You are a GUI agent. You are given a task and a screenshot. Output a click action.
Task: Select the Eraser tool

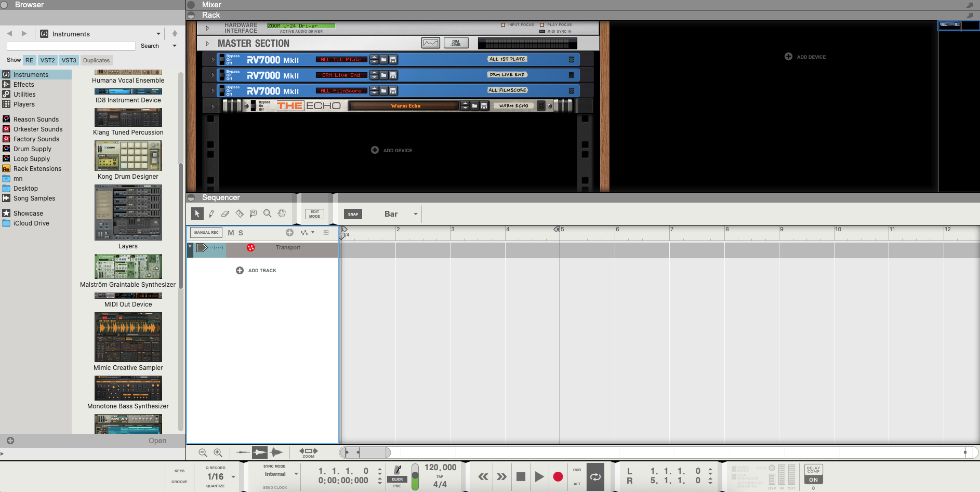[x=225, y=214]
